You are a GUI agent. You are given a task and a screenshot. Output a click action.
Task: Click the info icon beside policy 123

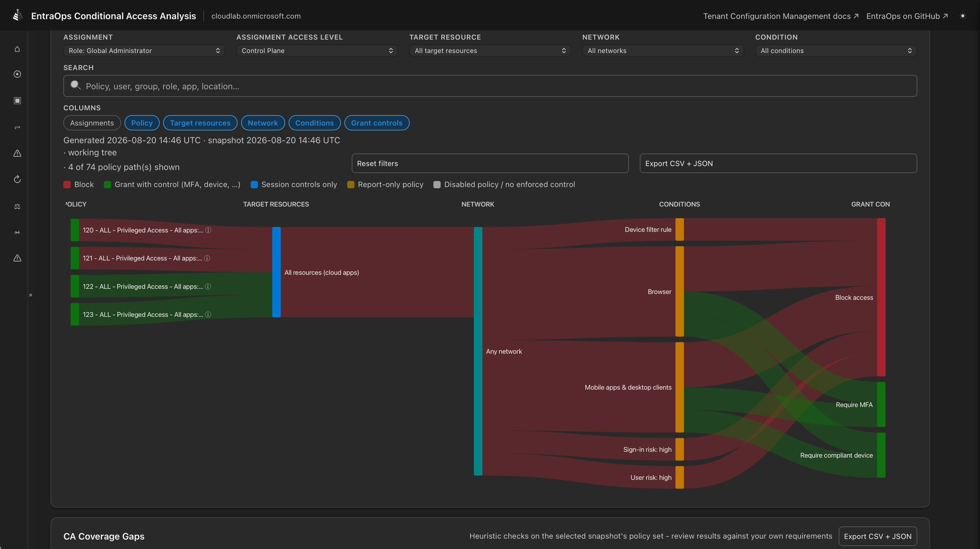[208, 314]
